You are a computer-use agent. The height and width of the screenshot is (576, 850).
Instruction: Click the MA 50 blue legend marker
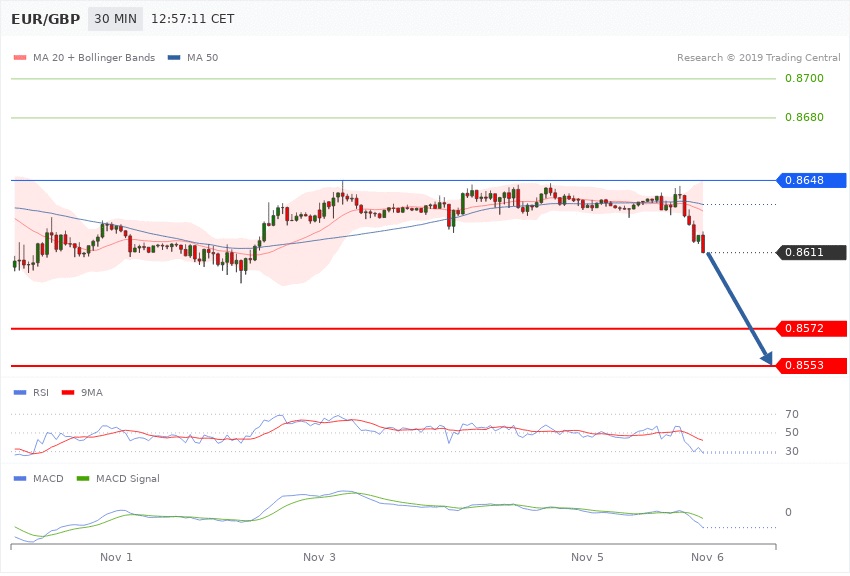[174, 58]
